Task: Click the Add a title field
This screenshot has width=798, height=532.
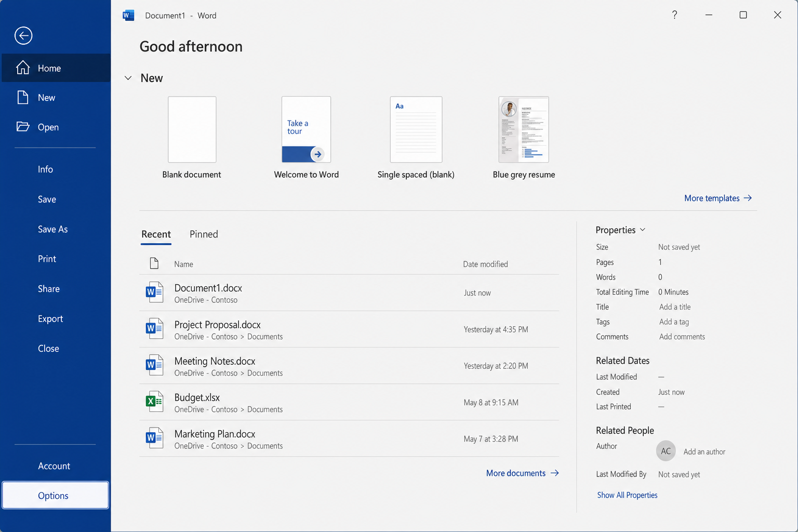Action: click(x=675, y=307)
